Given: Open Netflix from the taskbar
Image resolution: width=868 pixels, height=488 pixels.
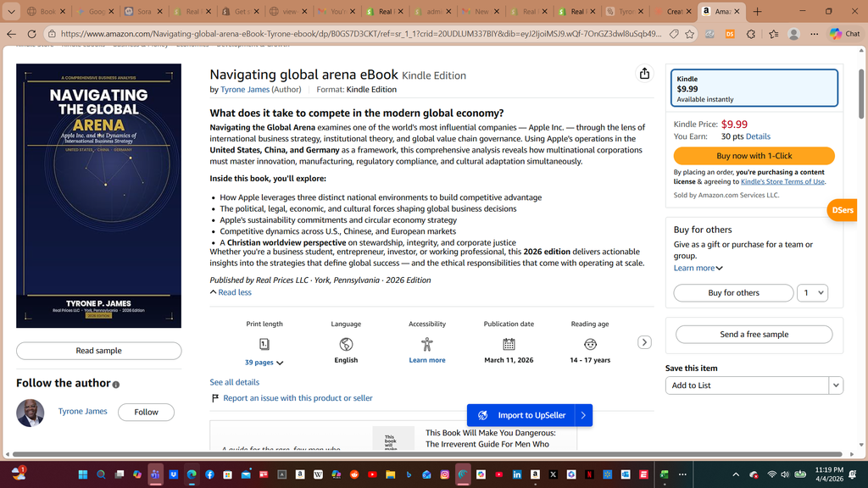Looking at the screenshot, I should [590, 474].
